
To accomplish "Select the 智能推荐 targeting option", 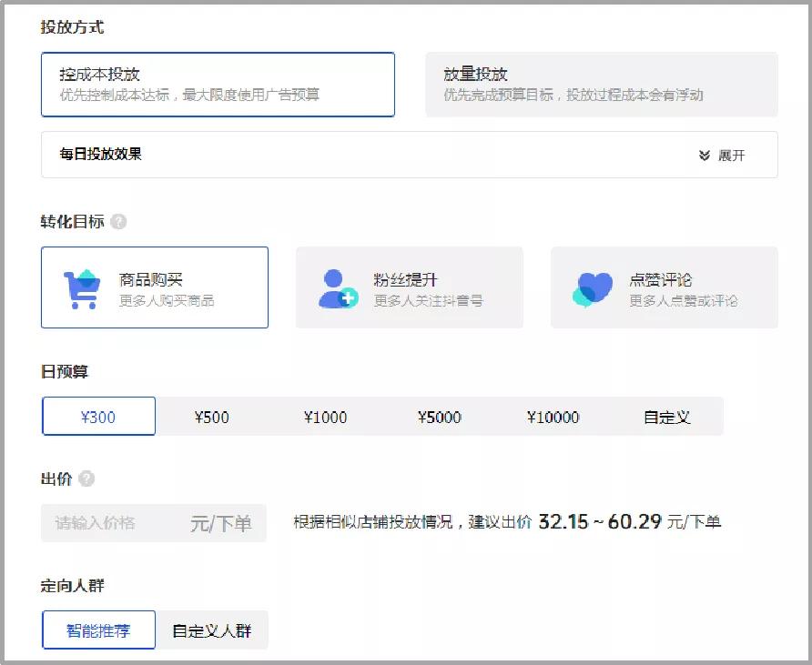I will (98, 629).
